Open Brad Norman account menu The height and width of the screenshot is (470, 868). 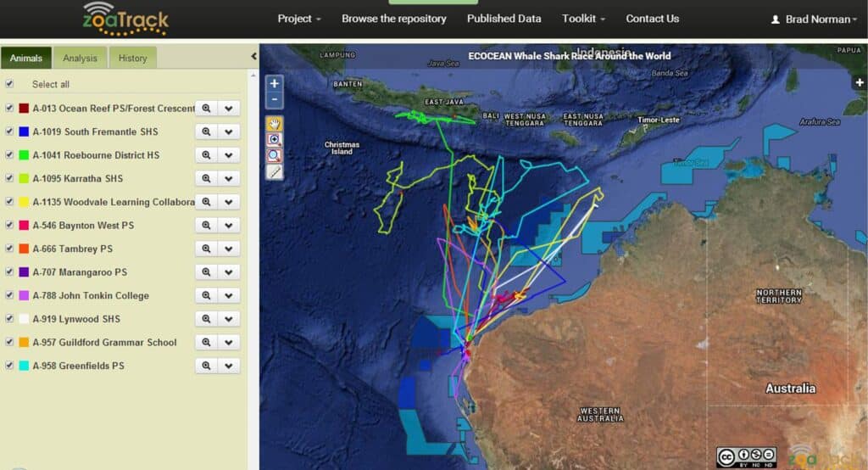click(814, 20)
